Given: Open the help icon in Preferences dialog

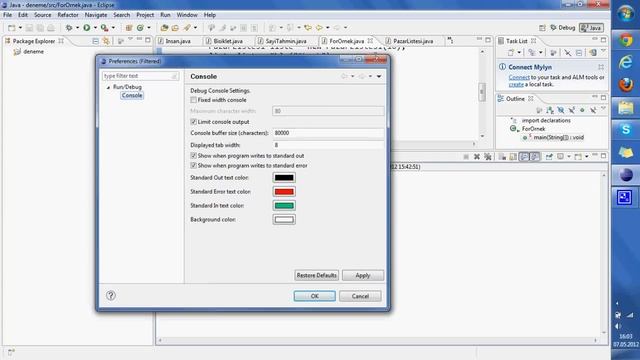Looking at the screenshot, I should 111,296.
